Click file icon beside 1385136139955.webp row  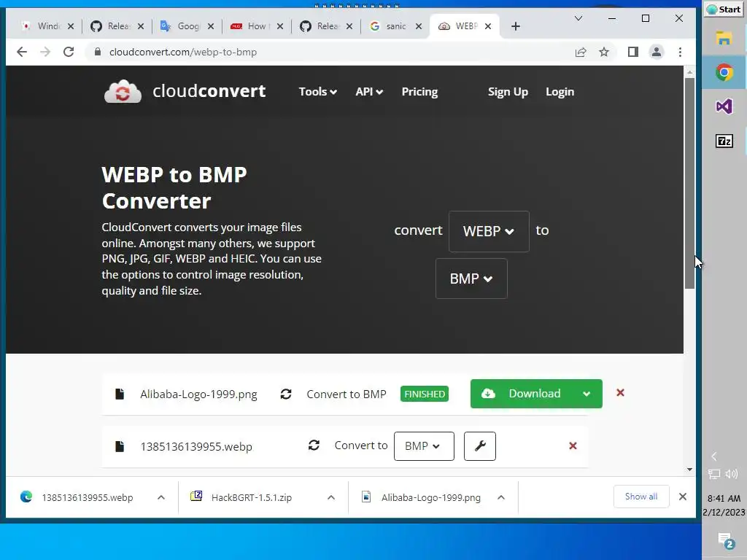[120, 446]
